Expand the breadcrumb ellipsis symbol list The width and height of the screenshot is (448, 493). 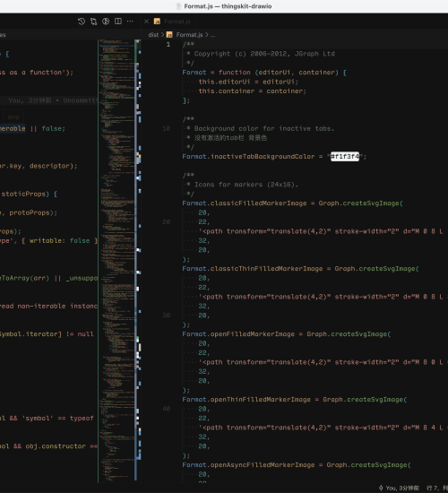[213, 35]
